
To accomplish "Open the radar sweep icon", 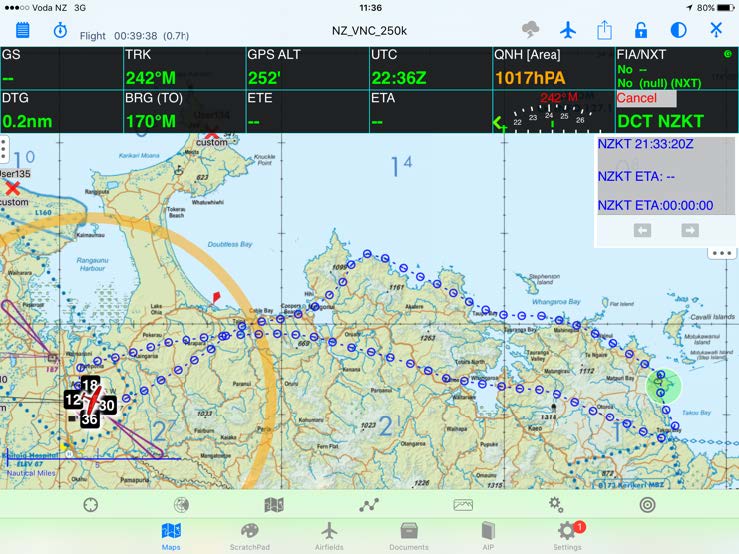I will [181, 505].
